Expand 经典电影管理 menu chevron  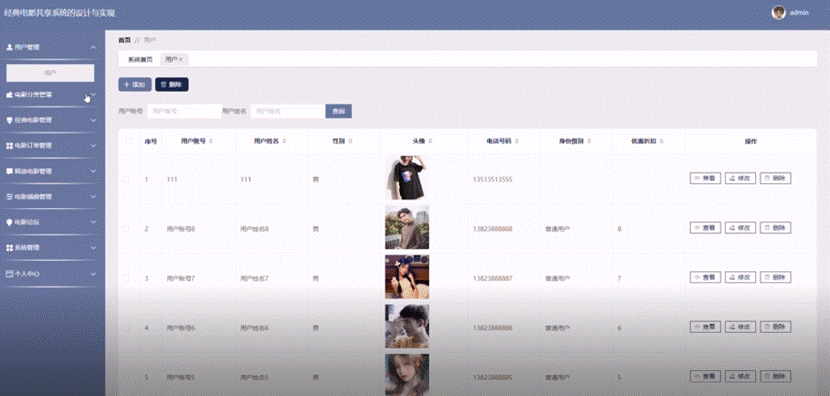93,120
